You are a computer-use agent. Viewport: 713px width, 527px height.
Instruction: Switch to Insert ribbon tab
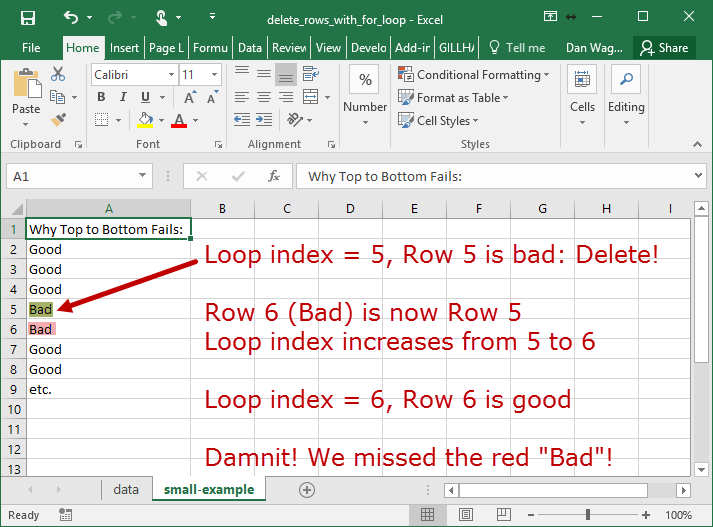coord(124,48)
